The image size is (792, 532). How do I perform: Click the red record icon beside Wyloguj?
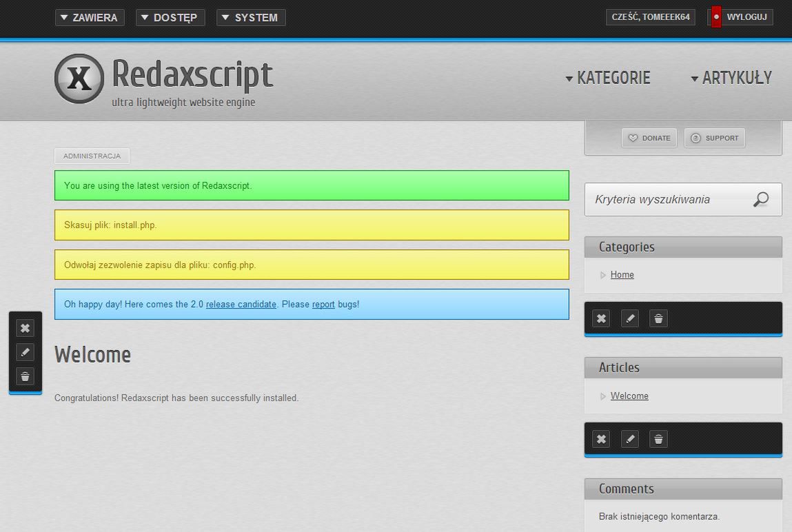[716, 17]
